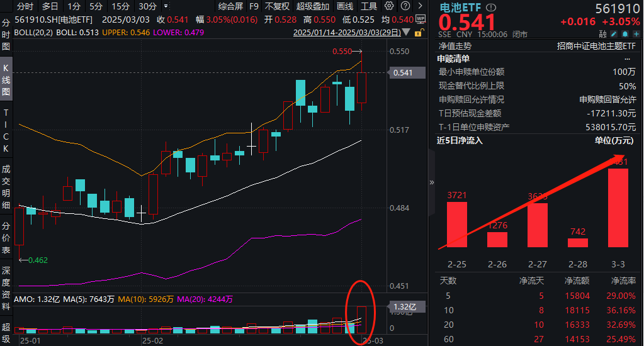This screenshot has height=346, width=644.
Task: Open the 不复权 adjustment option
Action: tap(277, 6)
